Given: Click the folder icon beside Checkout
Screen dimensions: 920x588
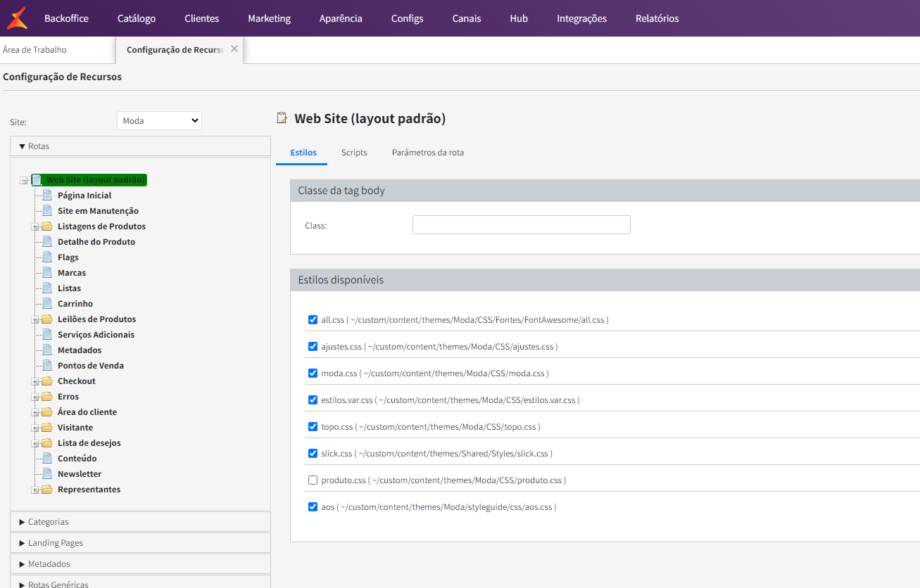Looking at the screenshot, I should pos(47,381).
